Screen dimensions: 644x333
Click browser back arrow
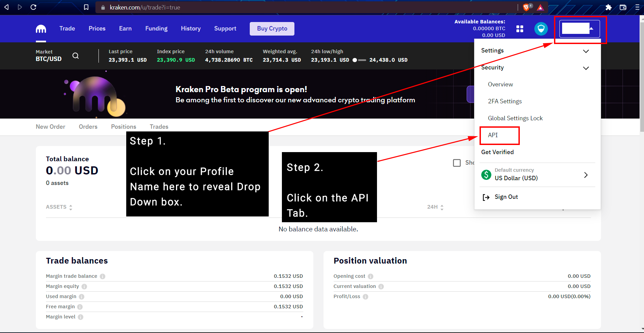point(6,7)
